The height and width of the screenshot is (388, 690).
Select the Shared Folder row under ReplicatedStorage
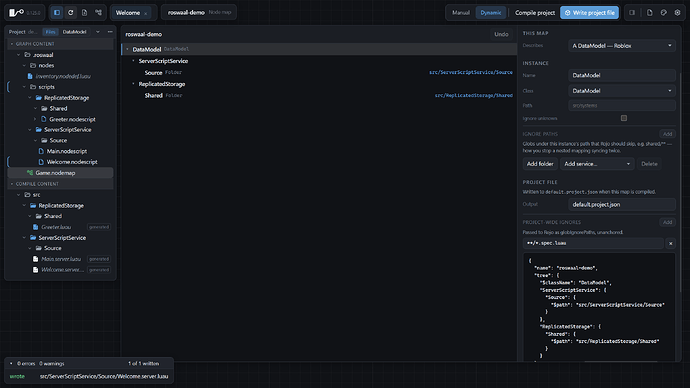(320, 95)
